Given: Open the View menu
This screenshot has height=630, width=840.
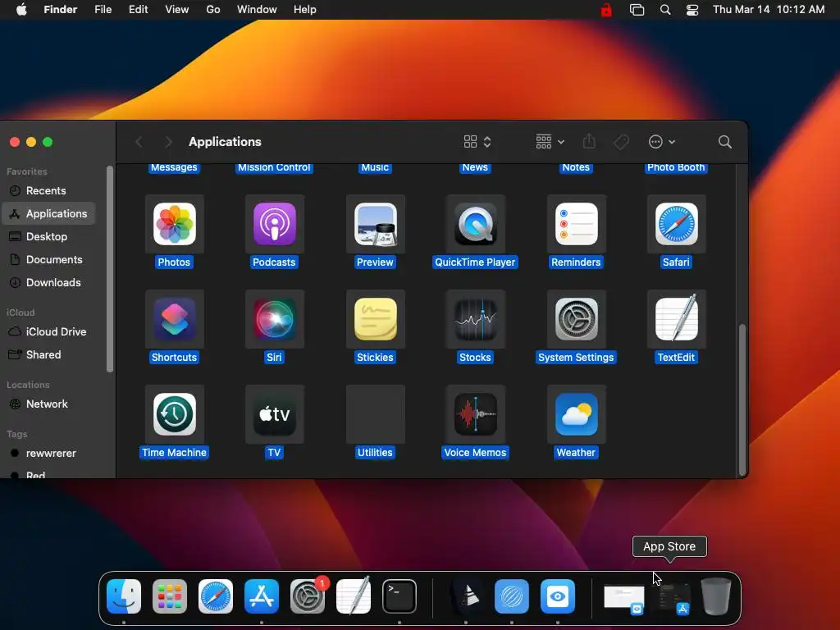Looking at the screenshot, I should tap(177, 10).
